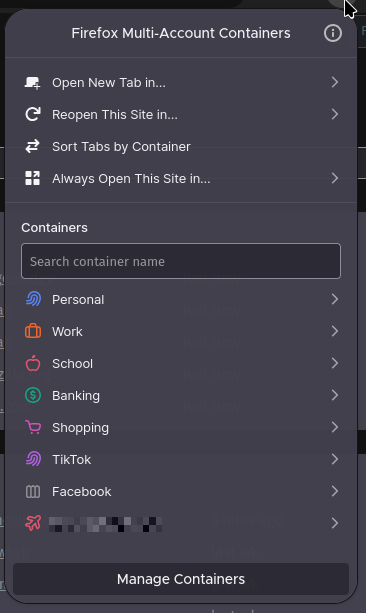
Task: Choose Open New Tab in... option
Action: tap(181, 82)
